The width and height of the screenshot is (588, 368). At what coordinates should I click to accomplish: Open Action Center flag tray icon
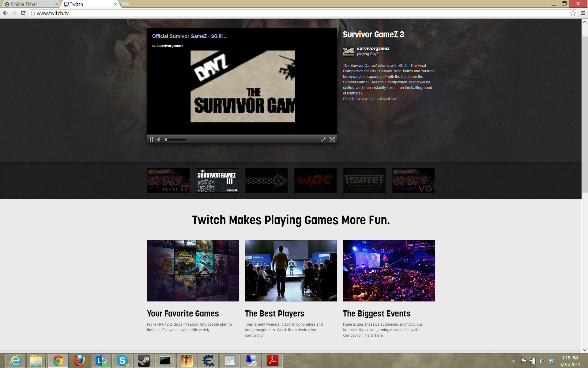523,361
